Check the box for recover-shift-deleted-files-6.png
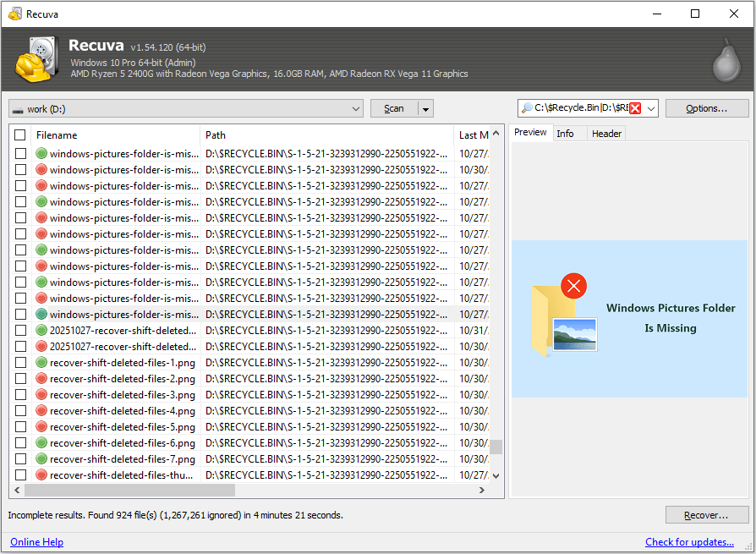 coord(20,442)
